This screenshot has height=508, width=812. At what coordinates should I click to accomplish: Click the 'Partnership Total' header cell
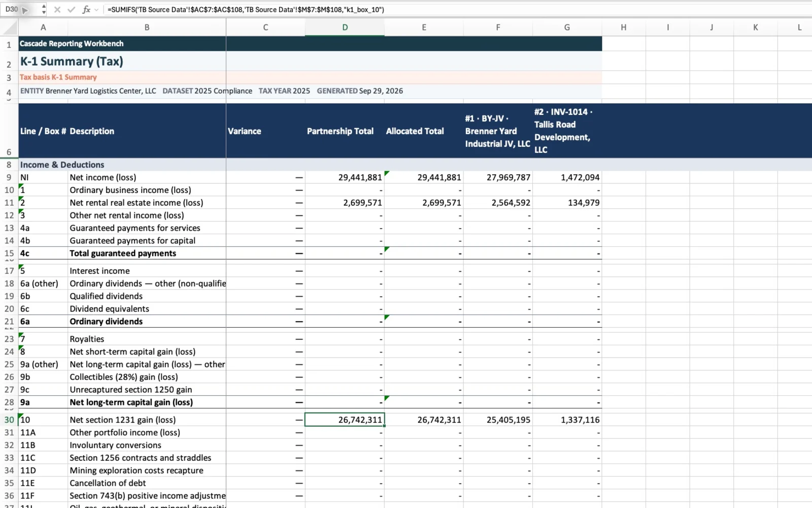pyautogui.click(x=345, y=131)
